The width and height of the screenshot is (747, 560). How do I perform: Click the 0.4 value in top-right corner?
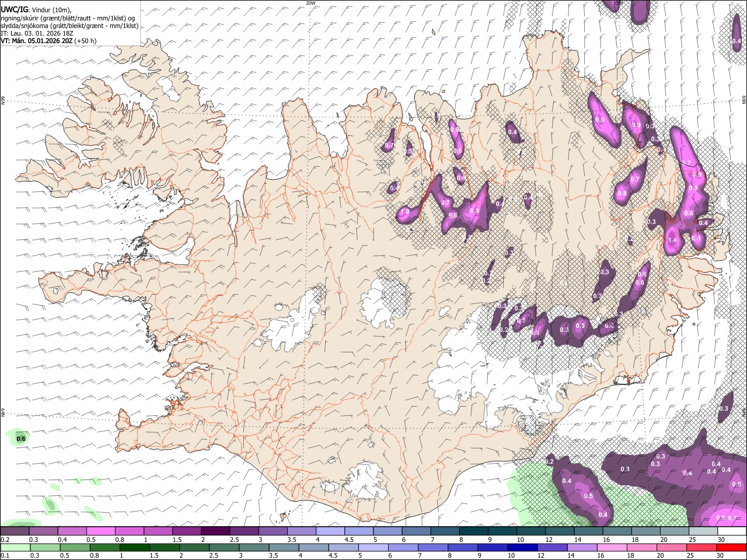point(736,41)
